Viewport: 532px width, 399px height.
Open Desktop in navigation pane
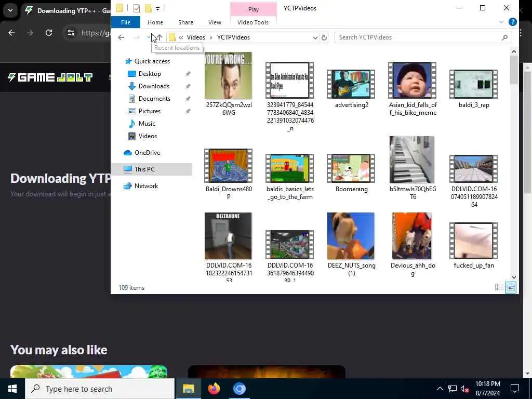[x=149, y=74]
